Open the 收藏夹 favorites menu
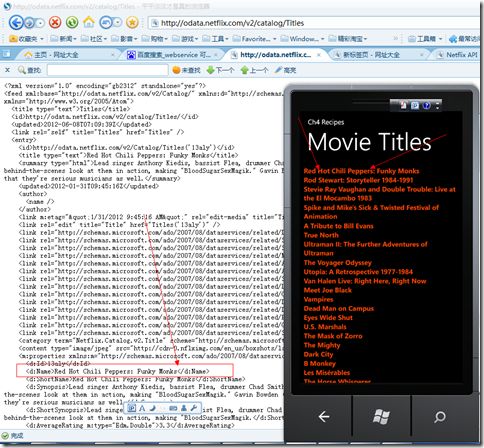 (x=26, y=39)
